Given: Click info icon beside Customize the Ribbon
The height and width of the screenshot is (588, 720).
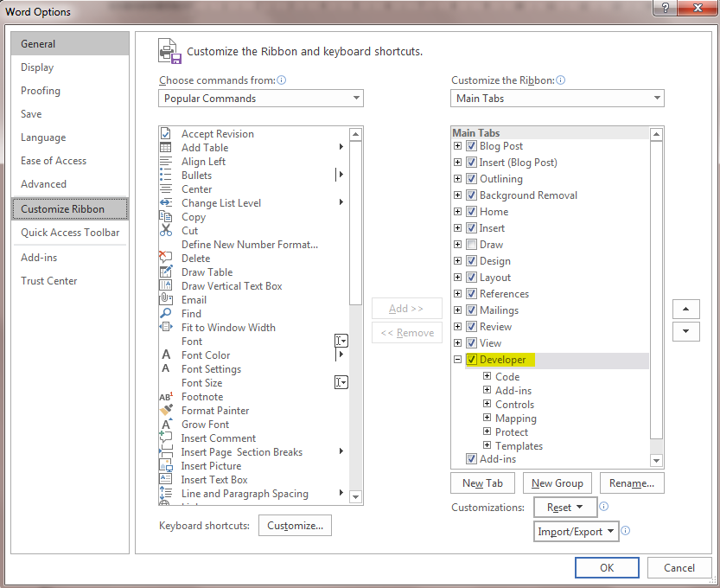Looking at the screenshot, I should (x=561, y=80).
